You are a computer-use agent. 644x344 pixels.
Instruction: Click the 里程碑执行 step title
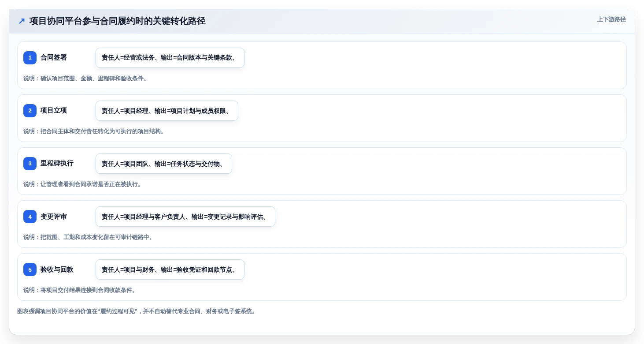pyautogui.click(x=57, y=164)
